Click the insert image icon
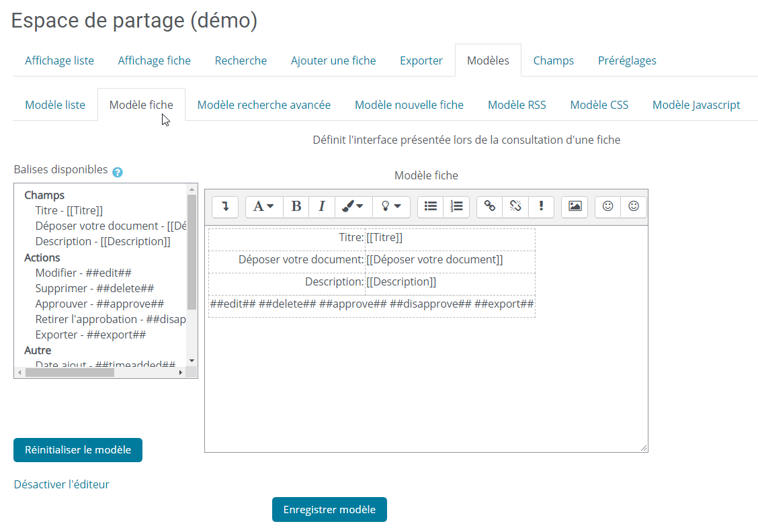This screenshot has height=532, width=758. point(575,207)
